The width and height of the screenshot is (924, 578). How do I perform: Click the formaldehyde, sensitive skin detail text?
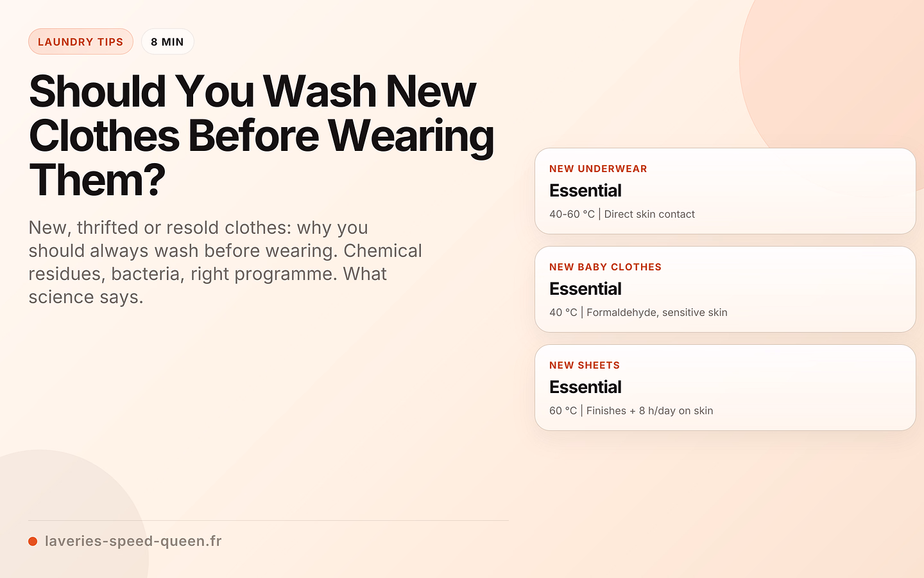657,313
